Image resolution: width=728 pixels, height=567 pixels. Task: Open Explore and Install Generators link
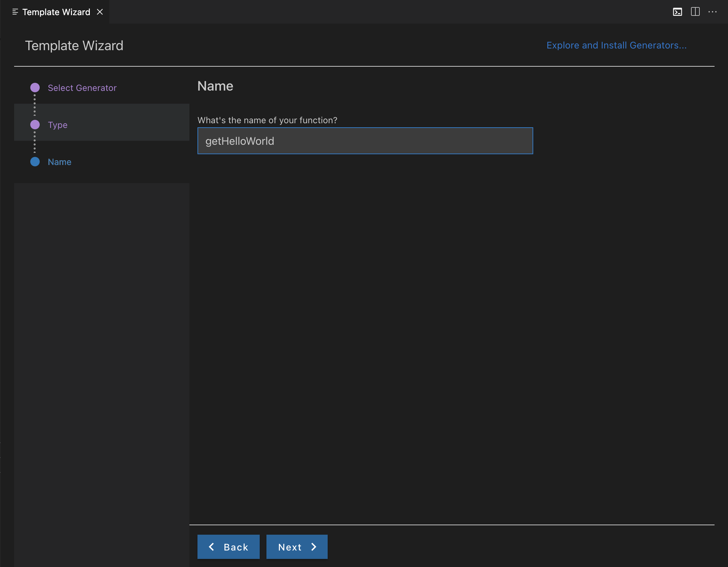coord(616,45)
